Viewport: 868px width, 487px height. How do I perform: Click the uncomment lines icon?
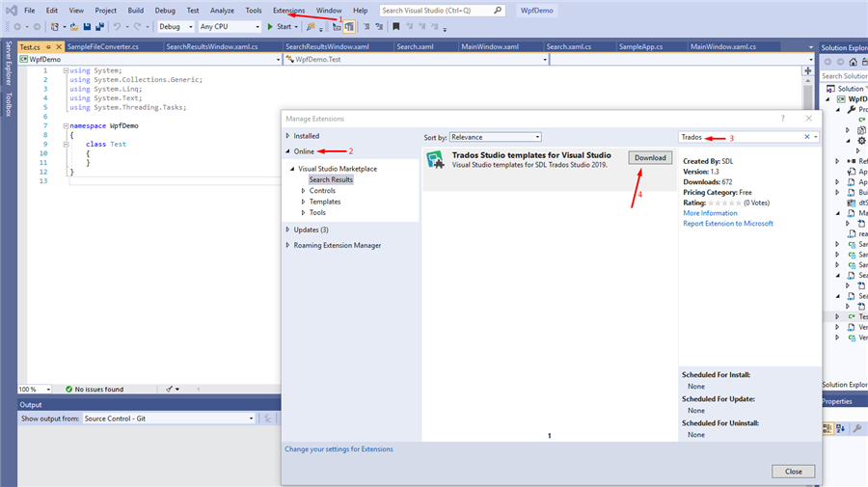pos(379,27)
